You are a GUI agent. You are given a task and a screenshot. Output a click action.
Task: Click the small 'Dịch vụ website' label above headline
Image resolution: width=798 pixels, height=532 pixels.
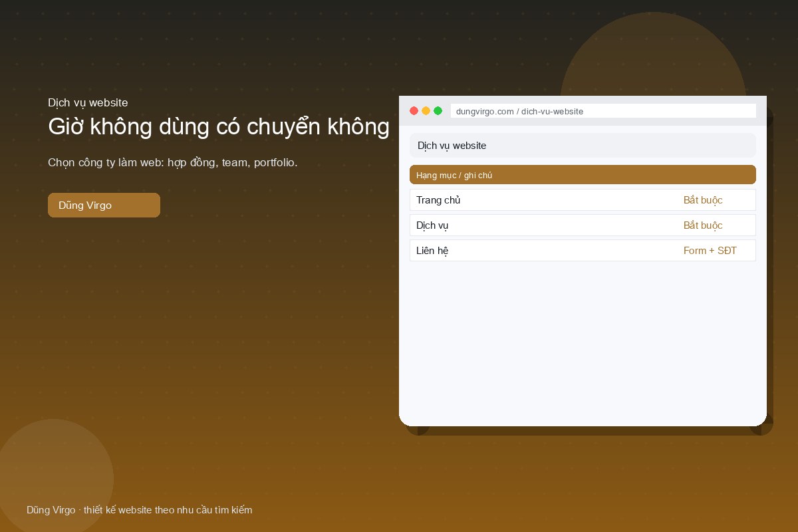pyautogui.click(x=88, y=102)
